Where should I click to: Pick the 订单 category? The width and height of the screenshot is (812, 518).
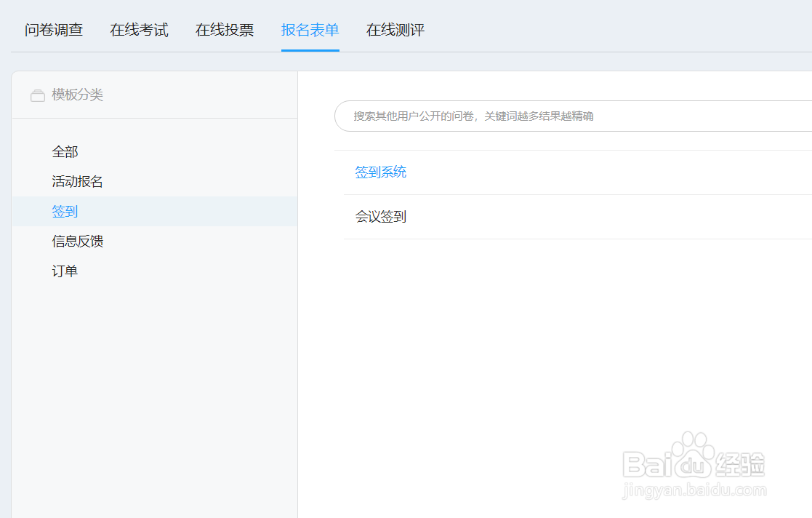tap(65, 271)
